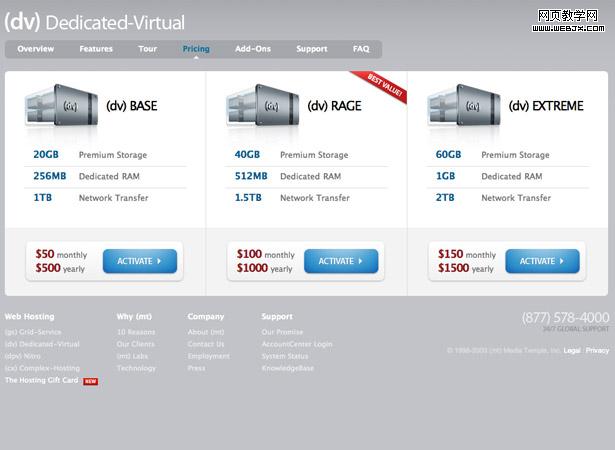Click the (dv) EXTREME server icon
This screenshot has height=450, width=615.
[464, 105]
